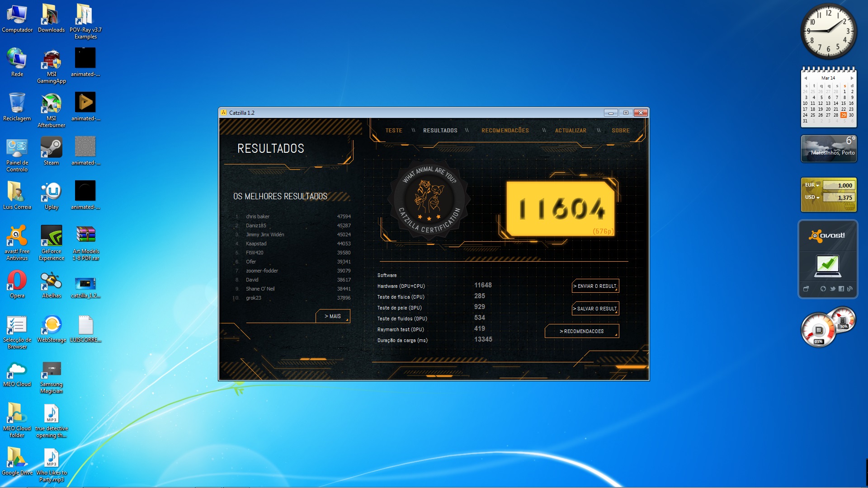Select highlighted day 29 in calendar

click(x=843, y=115)
